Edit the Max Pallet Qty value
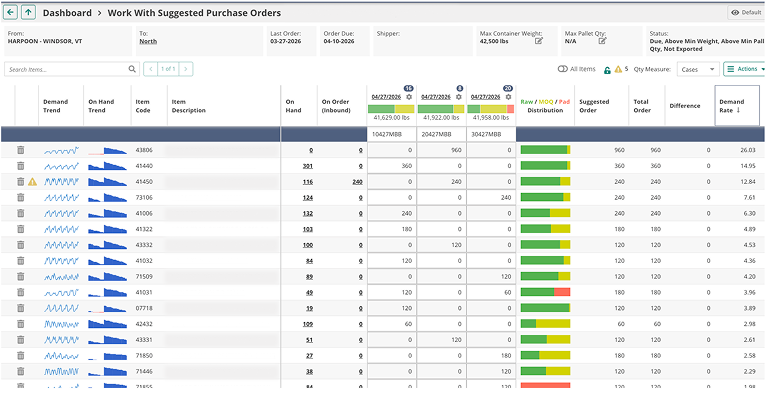 (602, 41)
